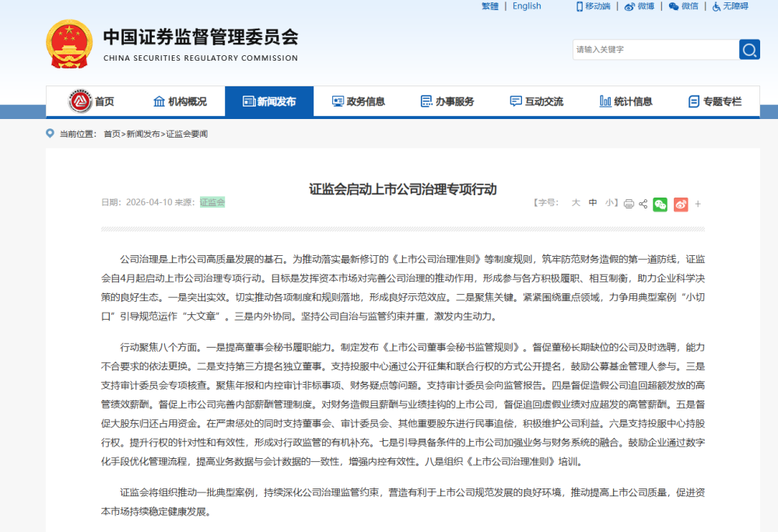
Task: Open the 政务信息 navigation menu
Action: 358,101
